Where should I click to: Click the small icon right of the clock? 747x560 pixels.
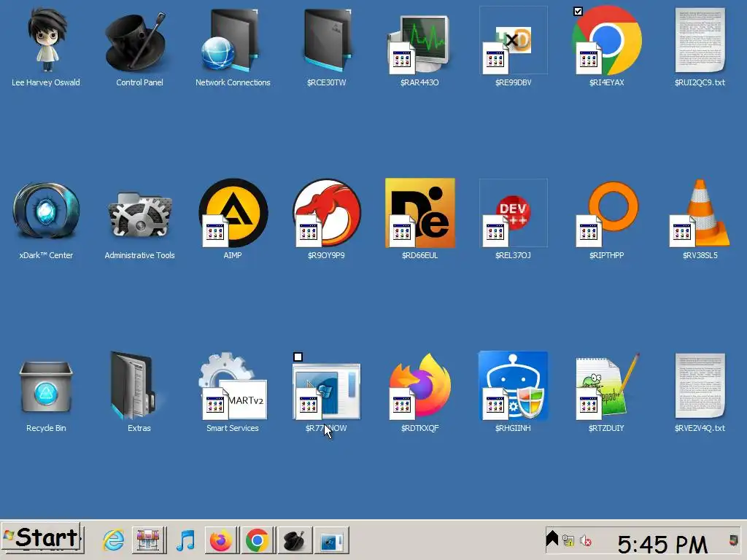(x=733, y=540)
